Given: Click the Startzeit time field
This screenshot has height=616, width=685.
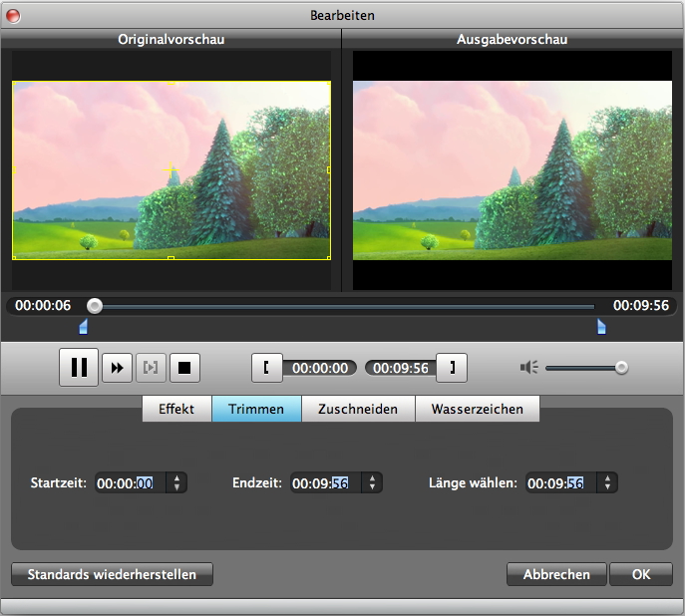Looking at the screenshot, I should point(131,482).
